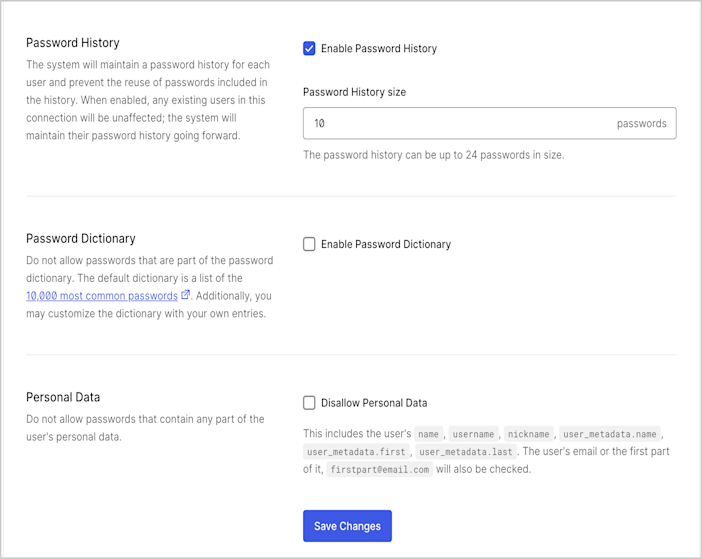Click the Save Changes button
Screen dimensions: 702x559
click(x=347, y=526)
